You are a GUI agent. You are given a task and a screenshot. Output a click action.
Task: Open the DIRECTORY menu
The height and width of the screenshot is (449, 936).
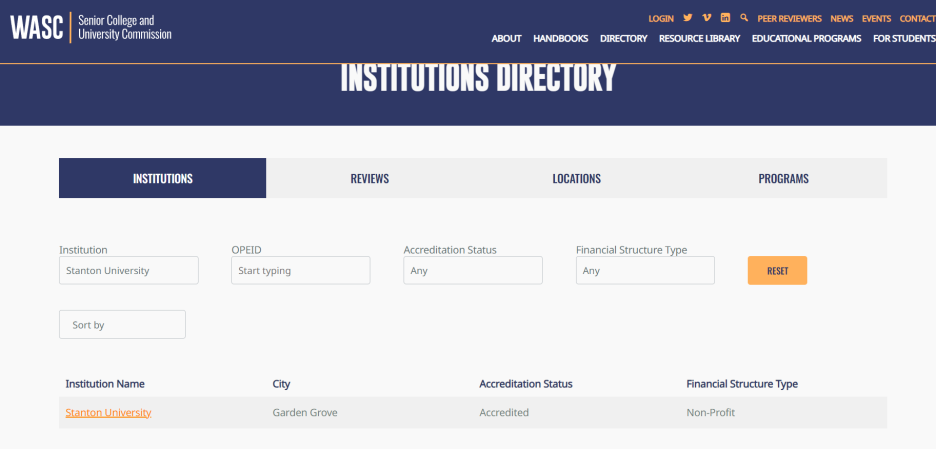point(624,38)
